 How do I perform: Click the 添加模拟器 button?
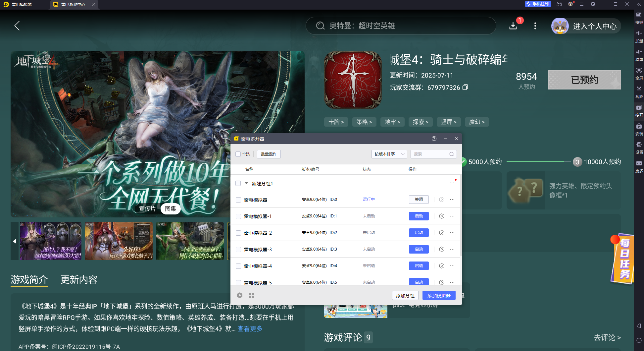click(x=439, y=295)
